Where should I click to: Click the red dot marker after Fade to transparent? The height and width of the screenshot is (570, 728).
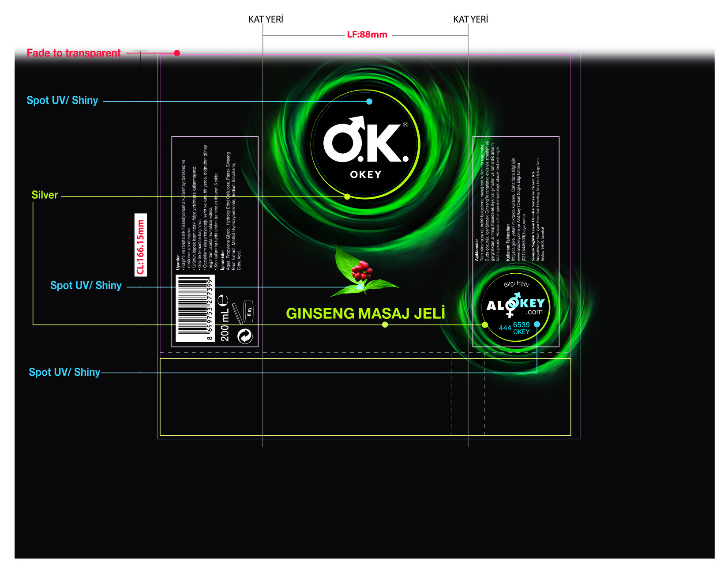pos(177,53)
